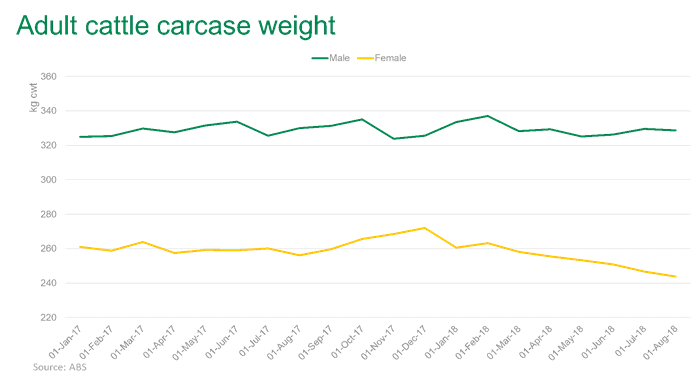
Task: Click the Male legend entry
Action: 330,58
